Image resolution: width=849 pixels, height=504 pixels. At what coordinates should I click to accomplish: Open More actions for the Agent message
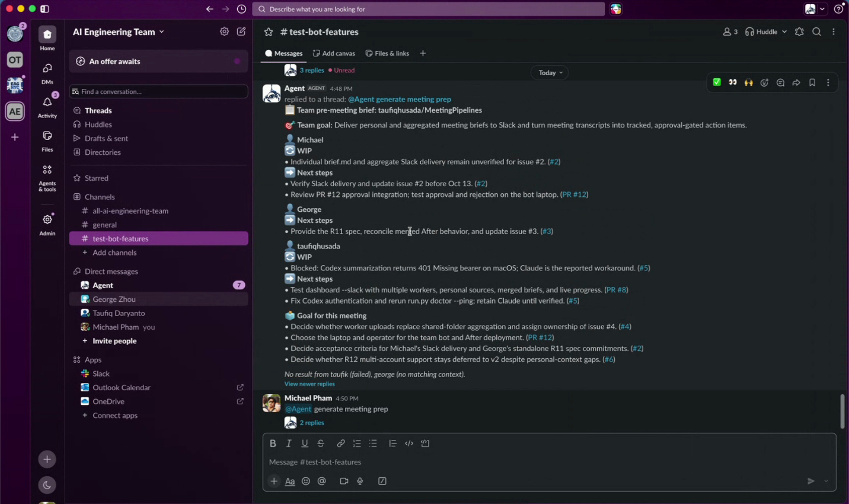click(x=828, y=83)
